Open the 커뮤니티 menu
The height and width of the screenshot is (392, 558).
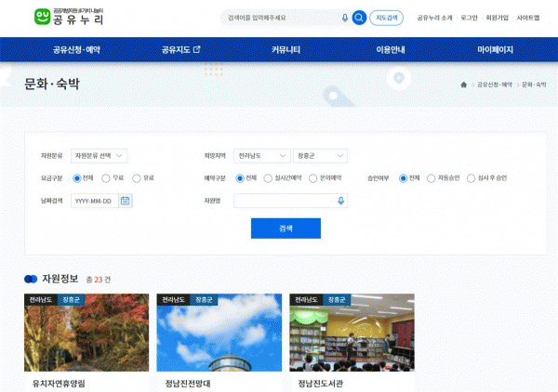pos(286,50)
